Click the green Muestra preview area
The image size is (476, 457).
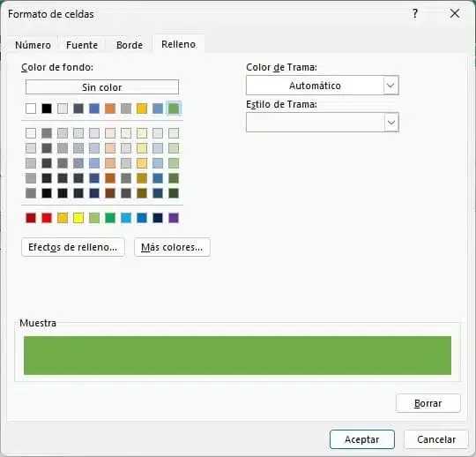click(x=237, y=356)
